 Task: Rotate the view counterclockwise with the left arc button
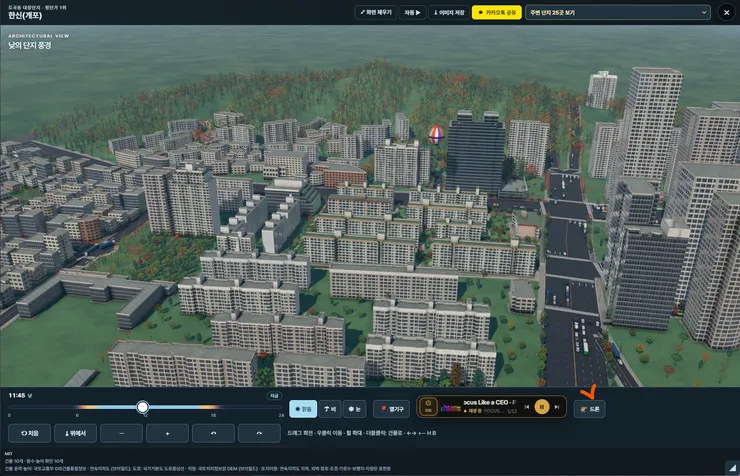tap(213, 433)
